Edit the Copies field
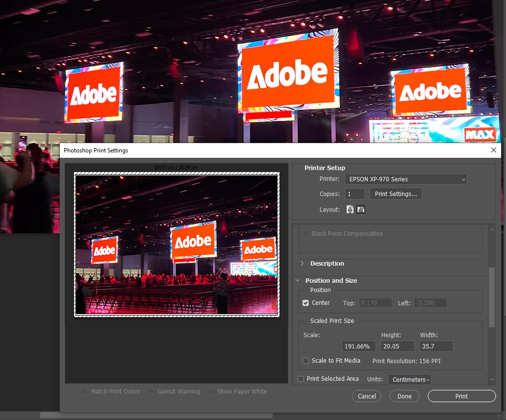 (x=354, y=194)
